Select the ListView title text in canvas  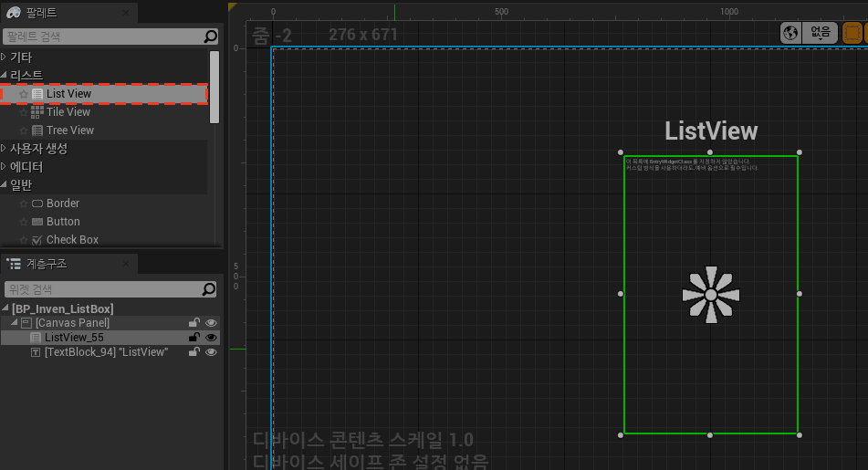tap(711, 131)
